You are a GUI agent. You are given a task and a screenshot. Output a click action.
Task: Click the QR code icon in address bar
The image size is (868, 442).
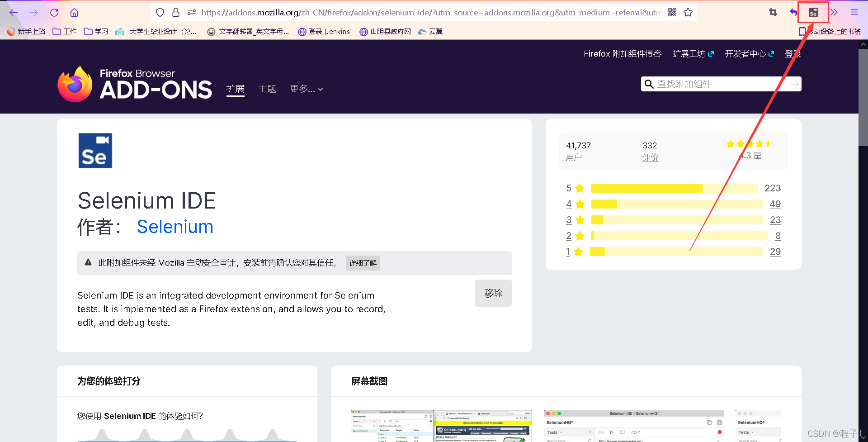click(672, 12)
